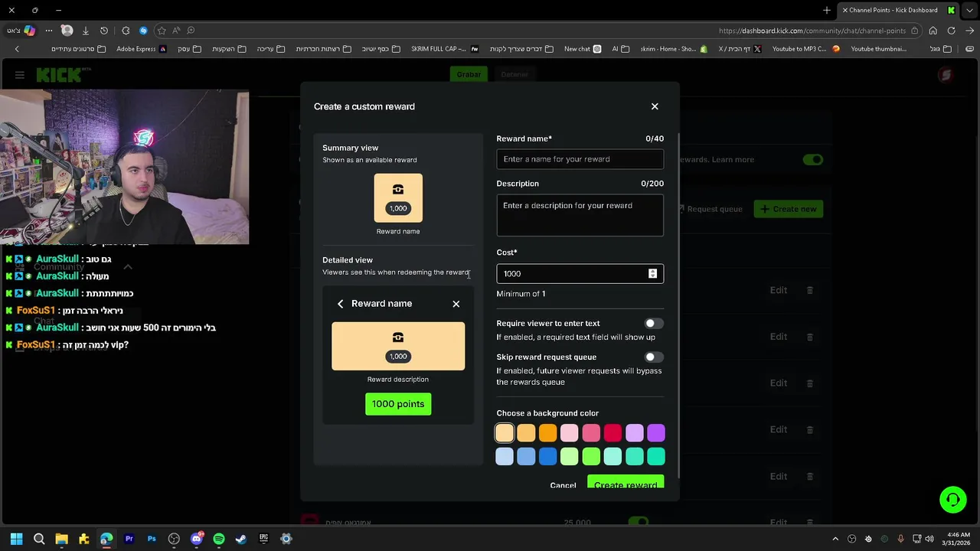The image size is (980, 551).
Task: Select the purple background color swatch
Action: (x=656, y=433)
